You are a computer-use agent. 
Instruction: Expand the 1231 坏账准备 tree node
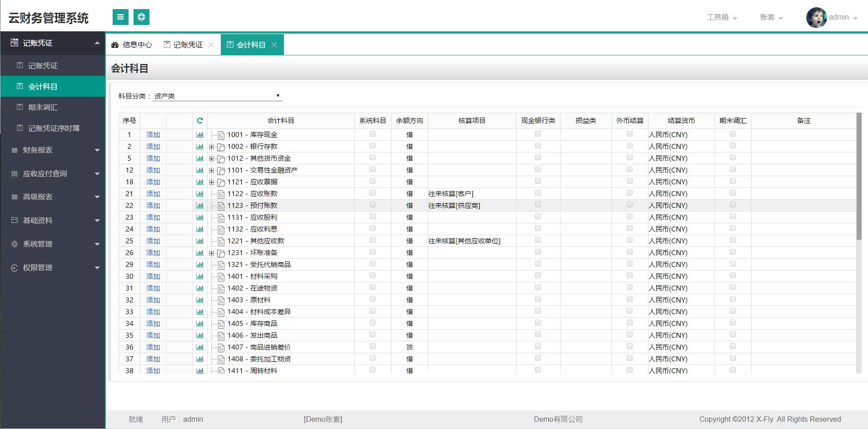point(212,253)
